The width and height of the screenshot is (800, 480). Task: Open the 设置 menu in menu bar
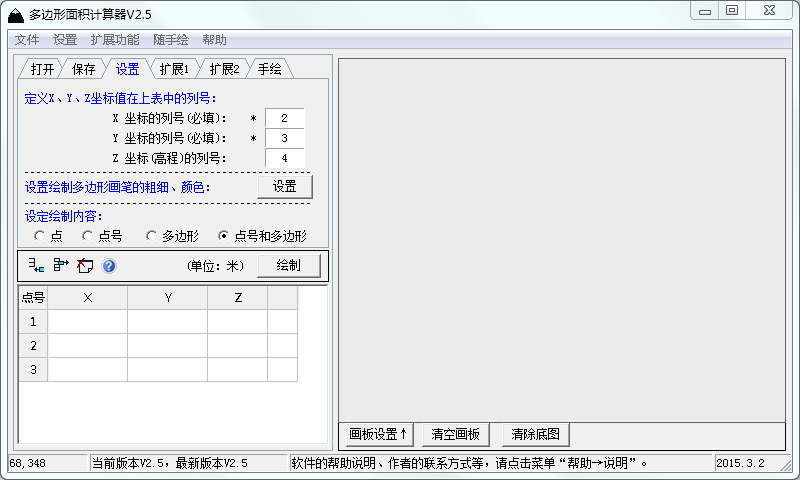[x=65, y=40]
